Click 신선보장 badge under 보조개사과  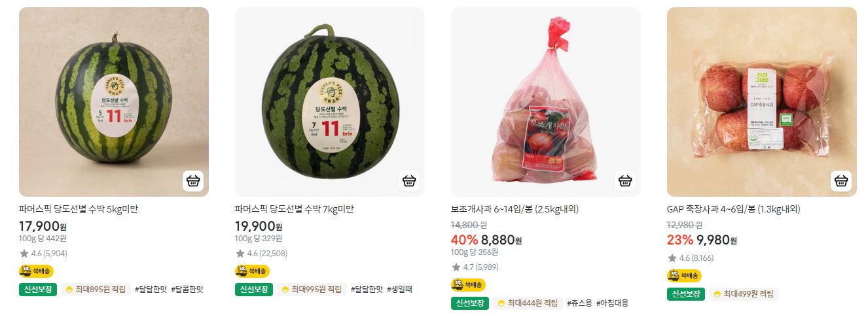pos(470,303)
